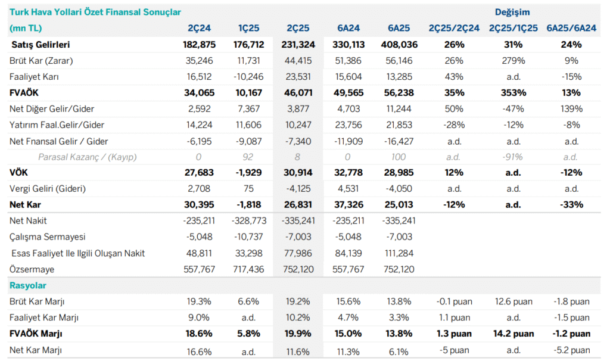Image resolution: width=610 pixels, height=364 pixels.
Task: Select the Brüt Kar Marjı 12.6 puan value
Action: point(513,302)
